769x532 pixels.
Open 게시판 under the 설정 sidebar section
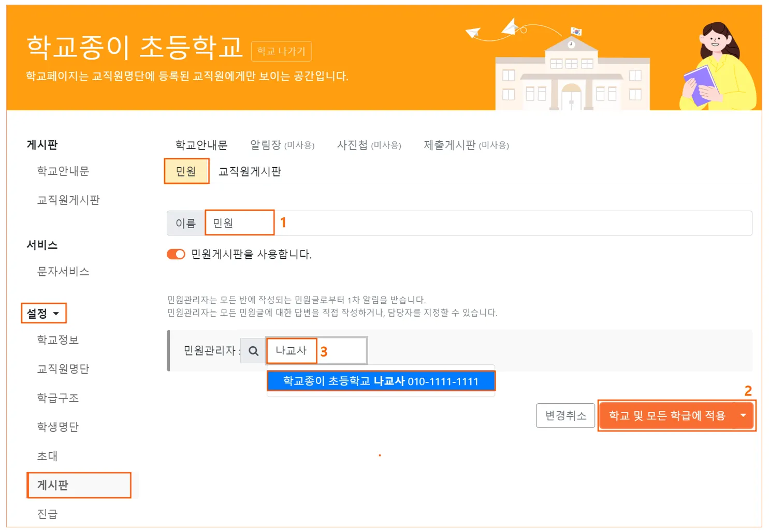point(53,485)
